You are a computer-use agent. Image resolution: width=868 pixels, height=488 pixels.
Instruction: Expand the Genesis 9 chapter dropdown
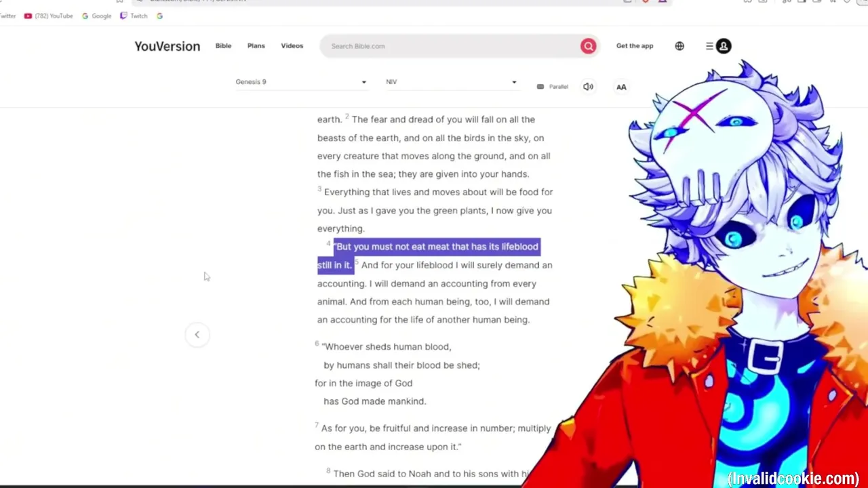[x=301, y=82]
